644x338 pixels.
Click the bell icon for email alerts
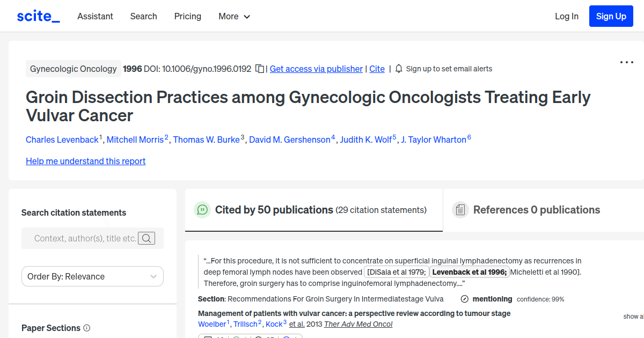coord(398,69)
